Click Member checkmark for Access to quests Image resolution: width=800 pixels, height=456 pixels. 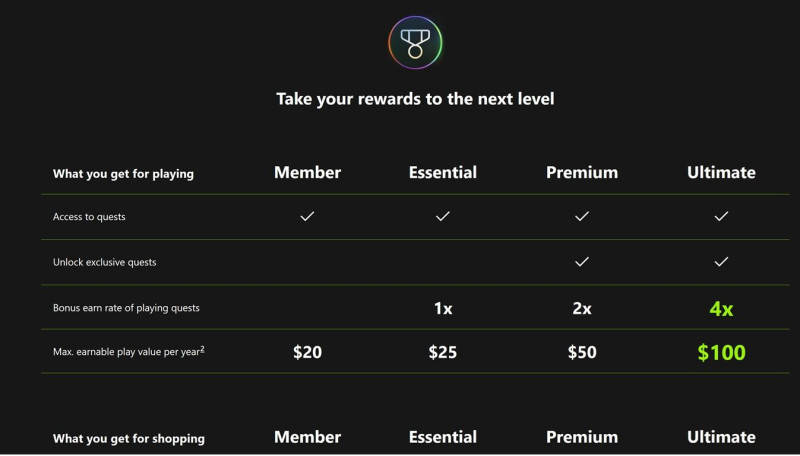(307, 216)
